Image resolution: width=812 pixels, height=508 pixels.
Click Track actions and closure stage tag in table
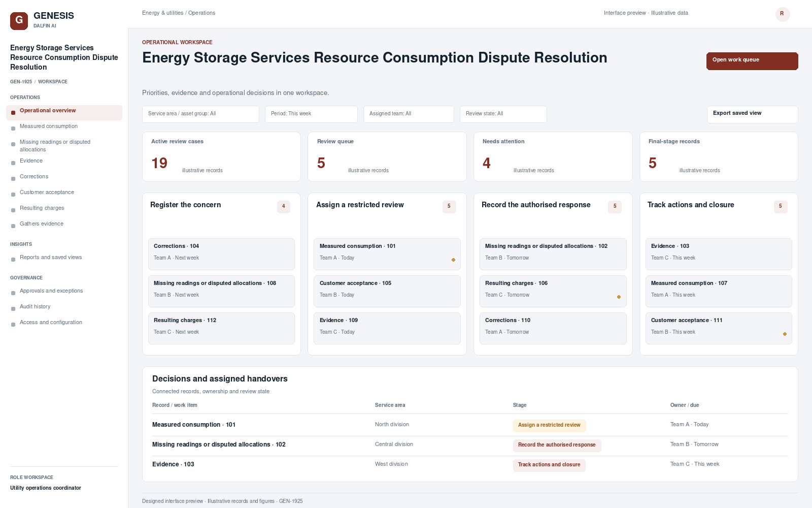coord(549,465)
